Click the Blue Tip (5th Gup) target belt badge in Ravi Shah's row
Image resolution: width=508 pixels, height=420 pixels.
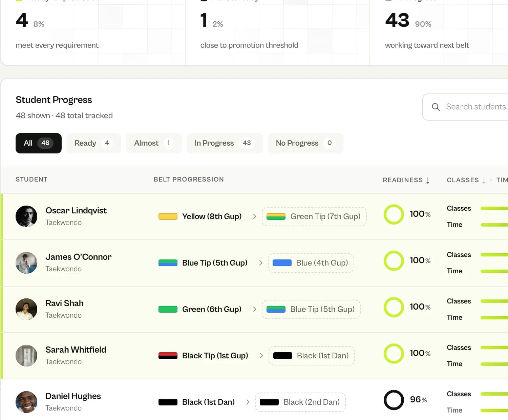point(311,309)
